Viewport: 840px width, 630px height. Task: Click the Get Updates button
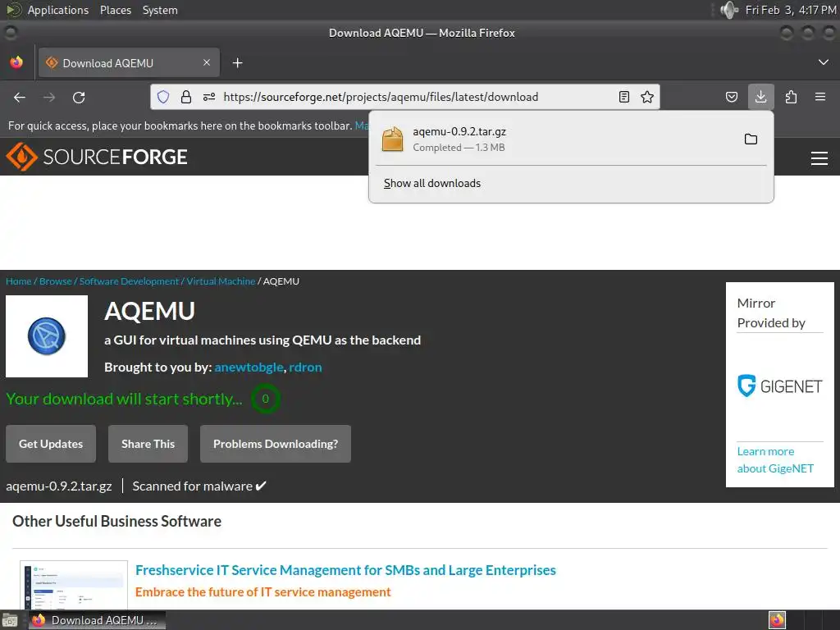point(51,444)
